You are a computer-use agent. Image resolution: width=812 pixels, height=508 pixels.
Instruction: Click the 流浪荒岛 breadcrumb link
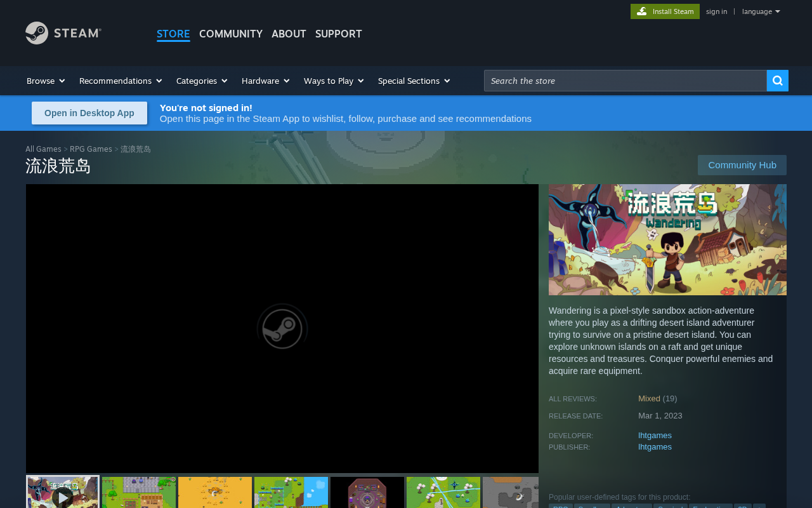pyautogui.click(x=136, y=149)
